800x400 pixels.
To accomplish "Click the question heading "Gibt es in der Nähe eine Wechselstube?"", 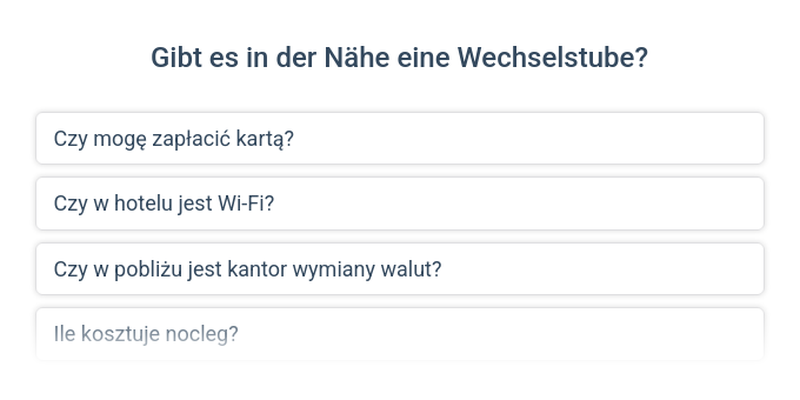I will 400,57.
